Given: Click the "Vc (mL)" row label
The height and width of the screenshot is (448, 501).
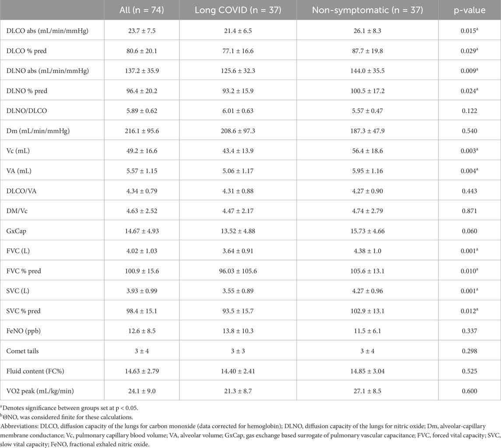Looking at the screenshot, I should [18, 151].
